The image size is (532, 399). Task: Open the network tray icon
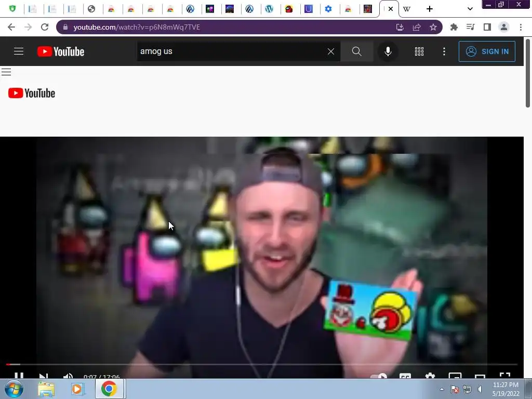point(467,389)
